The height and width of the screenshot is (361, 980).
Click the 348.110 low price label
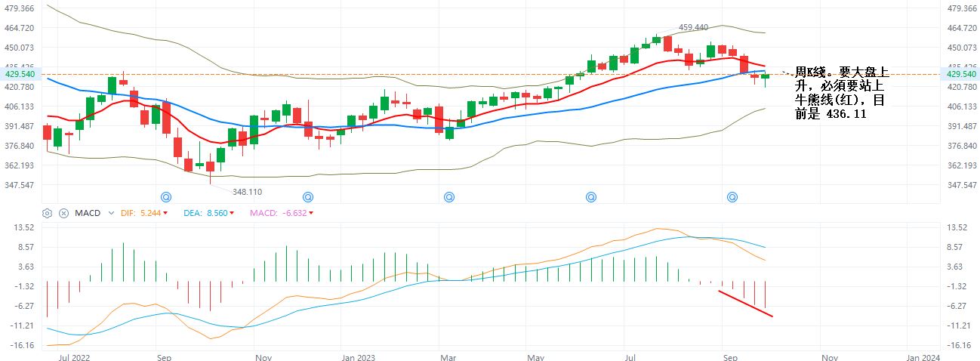tap(247, 192)
